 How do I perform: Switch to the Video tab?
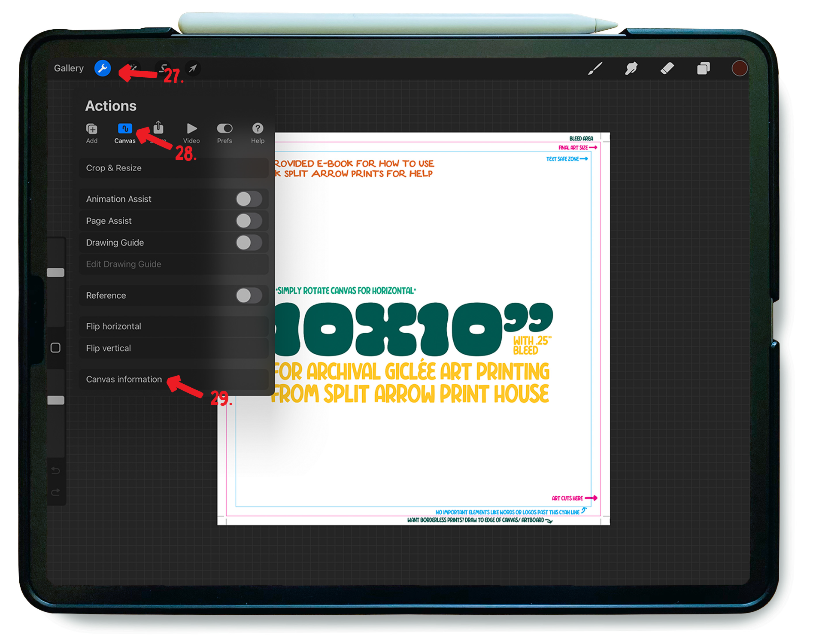(191, 133)
